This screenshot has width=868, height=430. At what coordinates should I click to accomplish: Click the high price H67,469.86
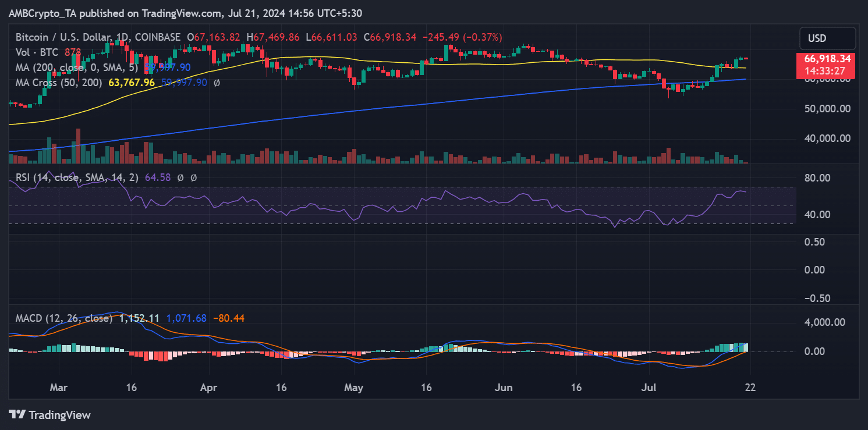pos(273,37)
